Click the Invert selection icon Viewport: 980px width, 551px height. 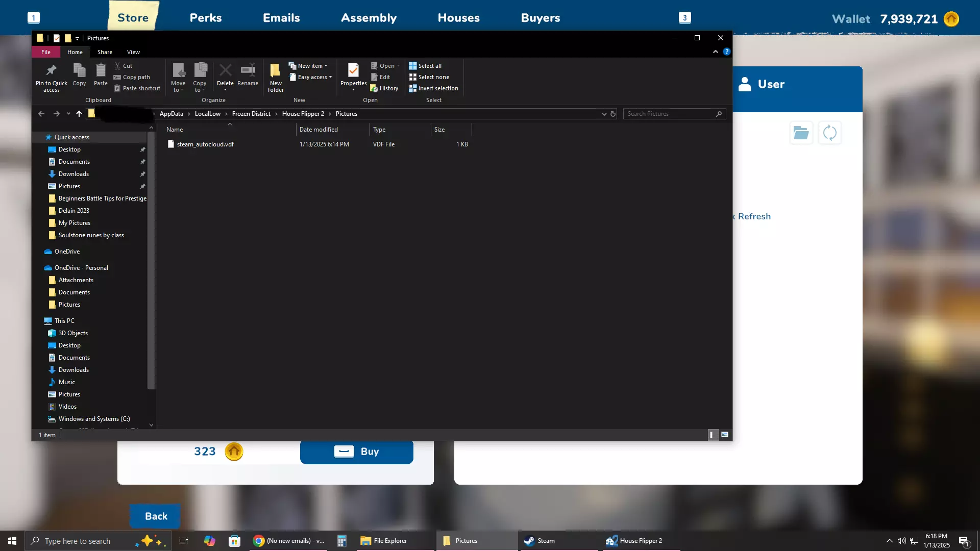point(413,88)
